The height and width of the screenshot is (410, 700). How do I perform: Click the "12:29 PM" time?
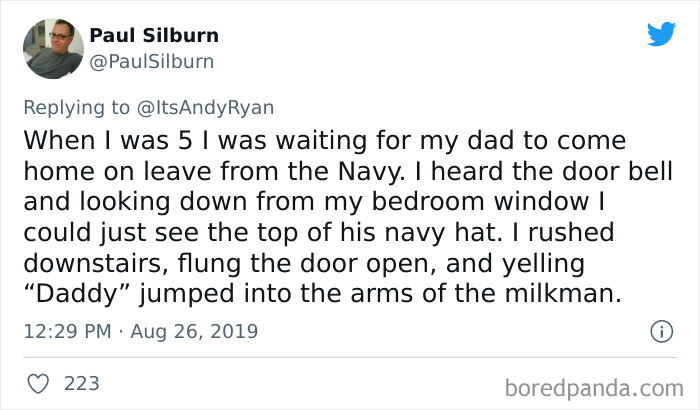[x=69, y=331]
